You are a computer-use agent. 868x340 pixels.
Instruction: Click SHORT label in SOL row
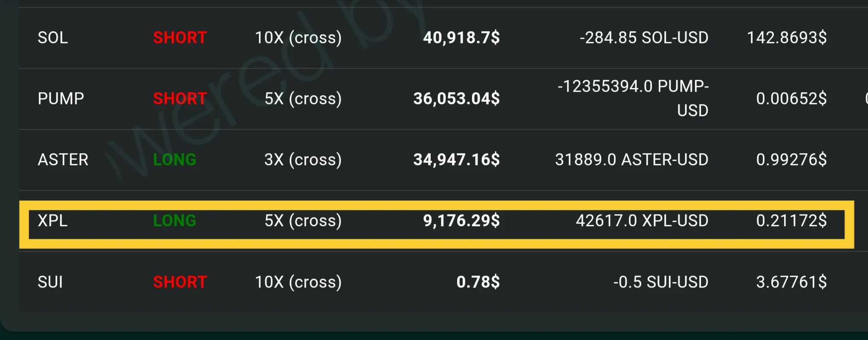point(180,38)
